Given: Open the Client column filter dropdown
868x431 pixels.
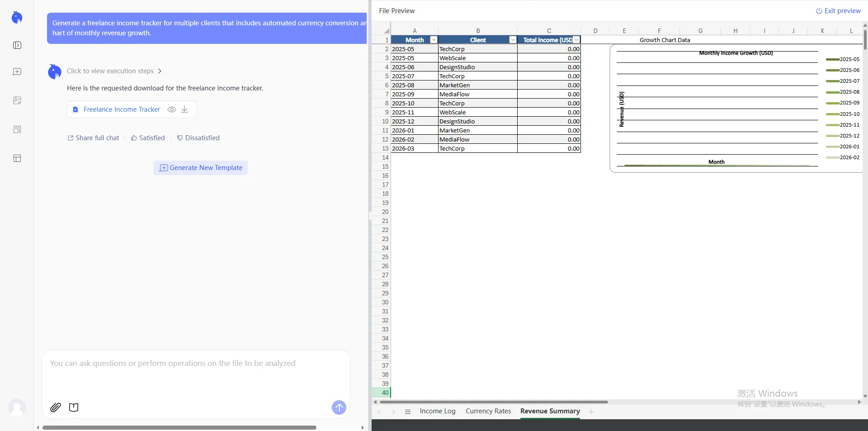Looking at the screenshot, I should click(512, 40).
